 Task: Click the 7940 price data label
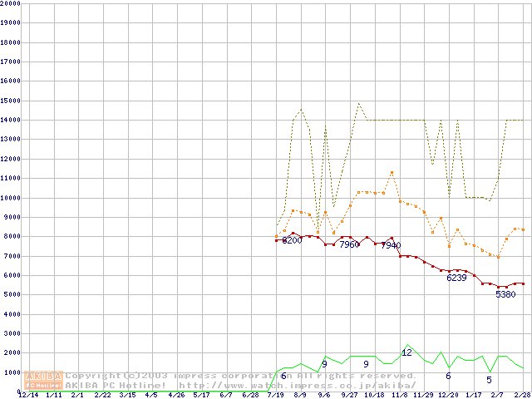(x=390, y=245)
